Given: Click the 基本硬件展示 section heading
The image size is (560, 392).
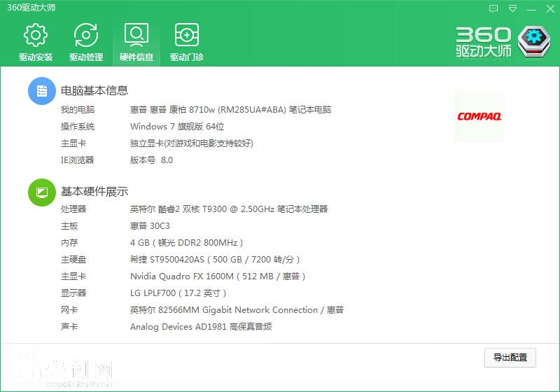Looking at the screenshot, I should pos(94,192).
